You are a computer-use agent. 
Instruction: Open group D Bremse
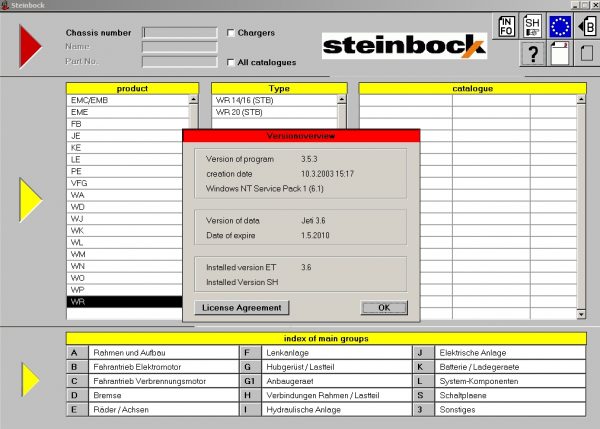point(152,395)
